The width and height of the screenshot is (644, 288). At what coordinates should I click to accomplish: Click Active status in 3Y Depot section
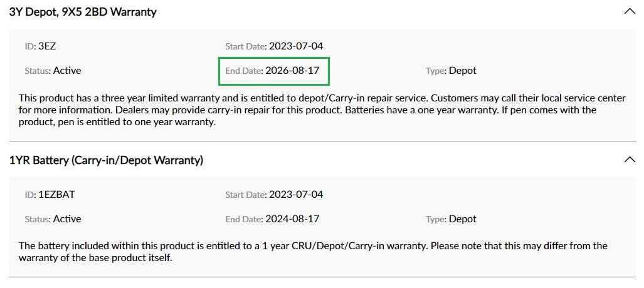[67, 71]
